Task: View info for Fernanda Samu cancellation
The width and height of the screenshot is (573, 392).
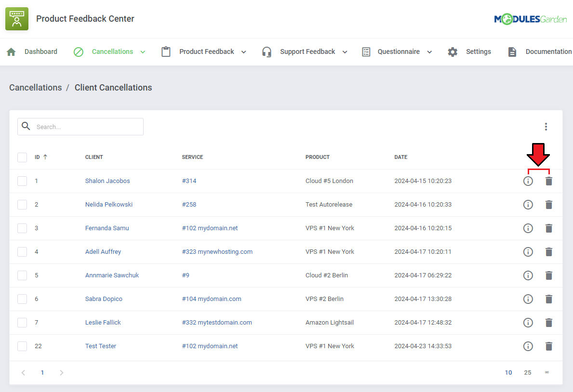Action: pos(528,228)
